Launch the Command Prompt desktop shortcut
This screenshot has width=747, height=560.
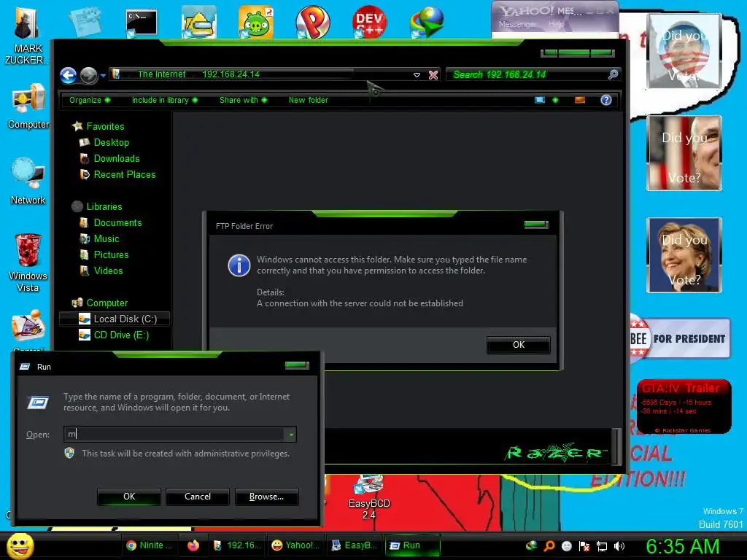click(142, 23)
